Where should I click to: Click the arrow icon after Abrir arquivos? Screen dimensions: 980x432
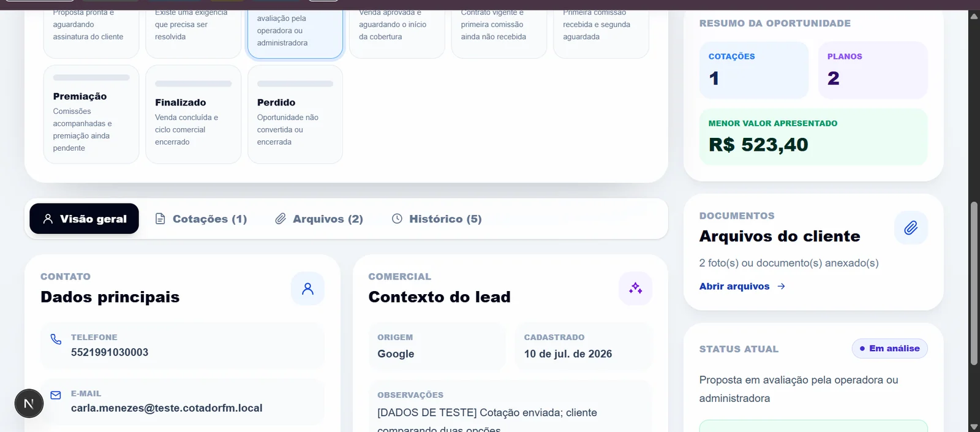tap(781, 286)
